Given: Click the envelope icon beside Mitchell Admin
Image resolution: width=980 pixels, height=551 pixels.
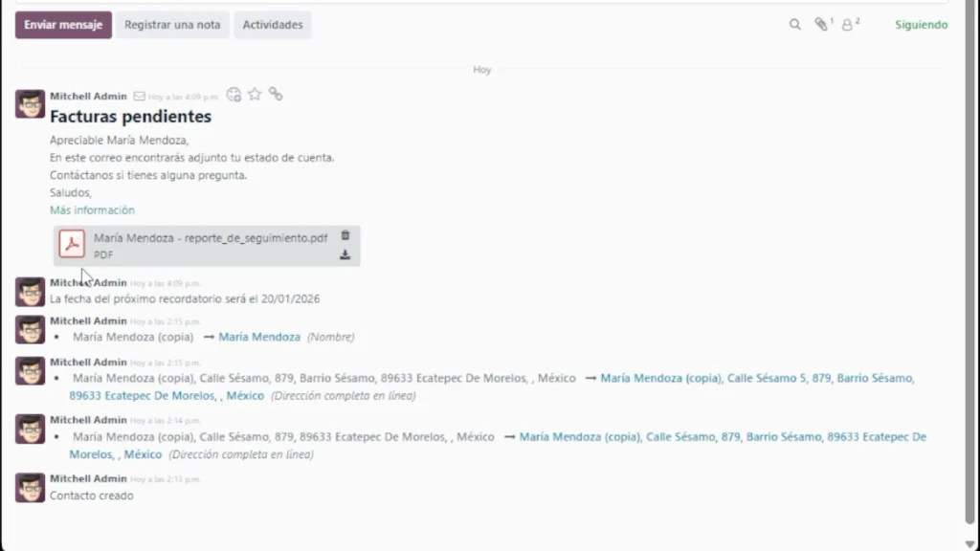Looking at the screenshot, I should click(139, 97).
